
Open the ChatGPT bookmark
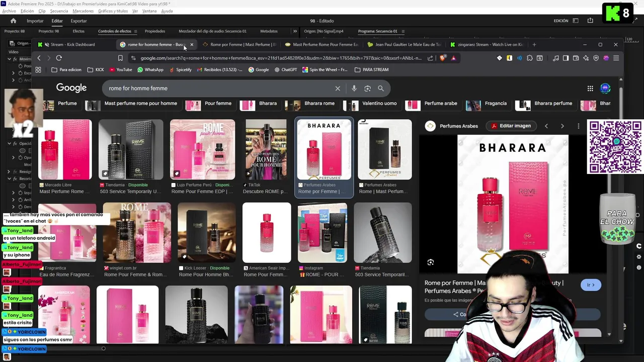point(285,69)
